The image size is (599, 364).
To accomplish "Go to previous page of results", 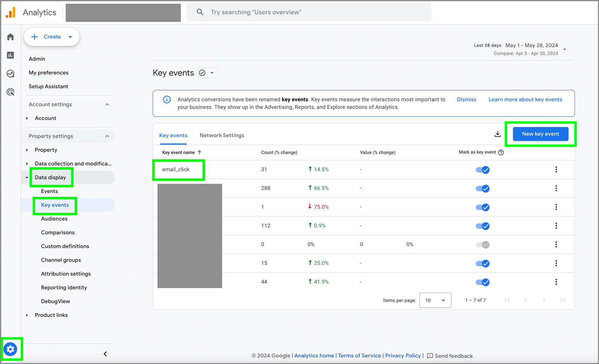I will point(526,300).
